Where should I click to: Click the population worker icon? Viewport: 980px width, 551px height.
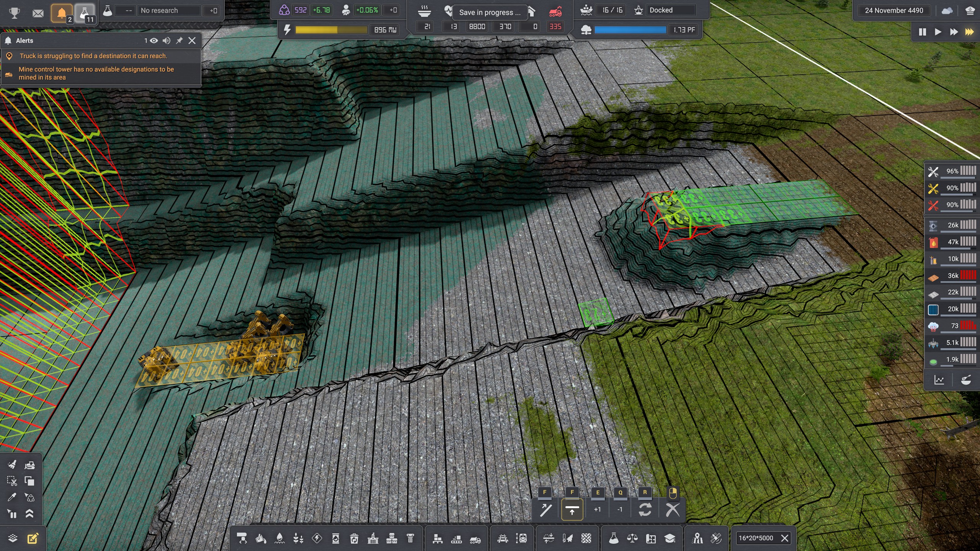(346, 10)
